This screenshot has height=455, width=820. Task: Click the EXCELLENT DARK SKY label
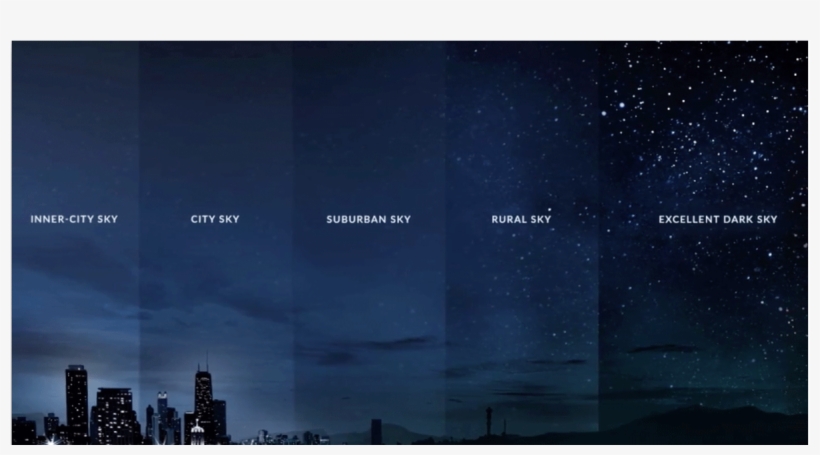[717, 219]
